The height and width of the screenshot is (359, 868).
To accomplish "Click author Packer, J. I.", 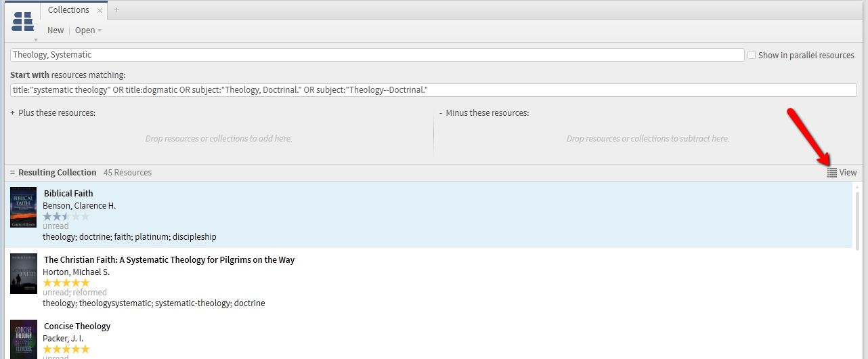I will 63,338.
